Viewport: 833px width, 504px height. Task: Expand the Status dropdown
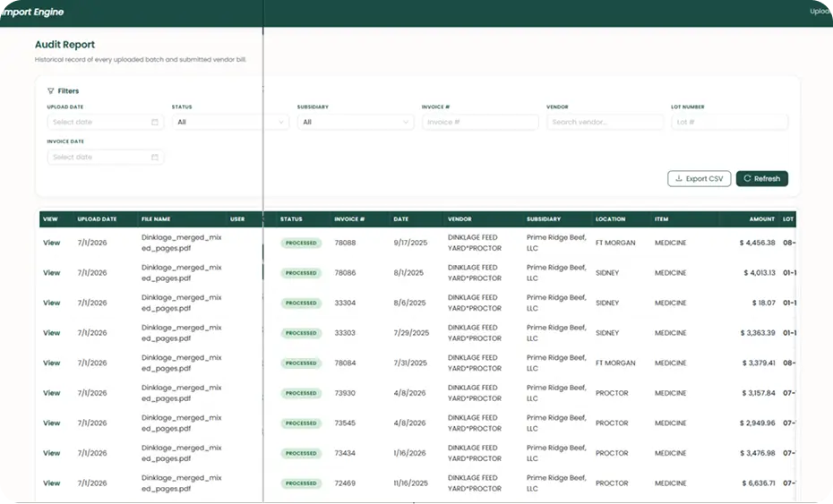coord(230,122)
